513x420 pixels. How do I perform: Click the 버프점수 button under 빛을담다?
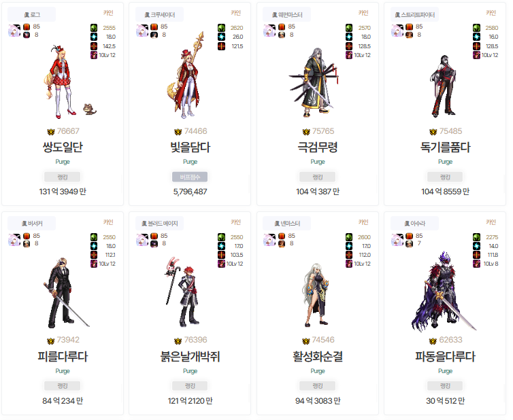(x=190, y=177)
